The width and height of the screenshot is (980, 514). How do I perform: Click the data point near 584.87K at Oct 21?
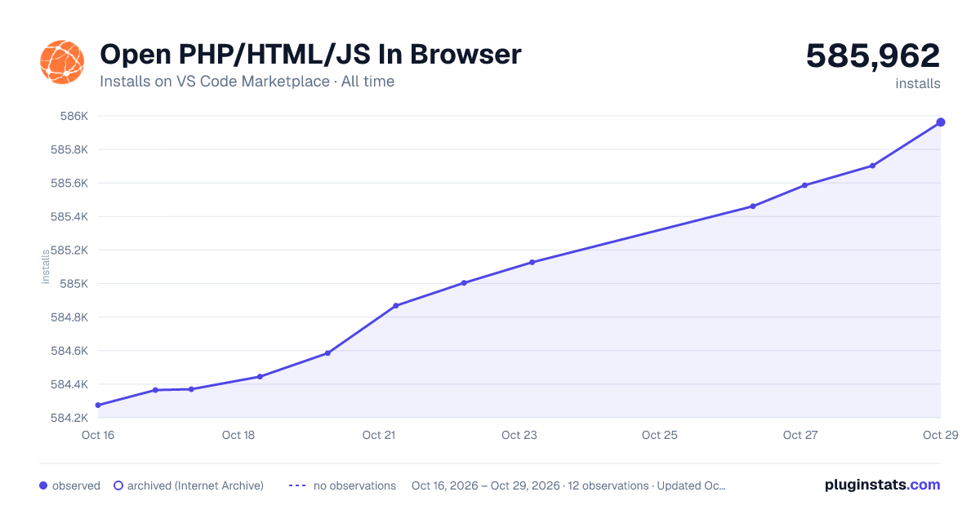pyautogui.click(x=395, y=306)
